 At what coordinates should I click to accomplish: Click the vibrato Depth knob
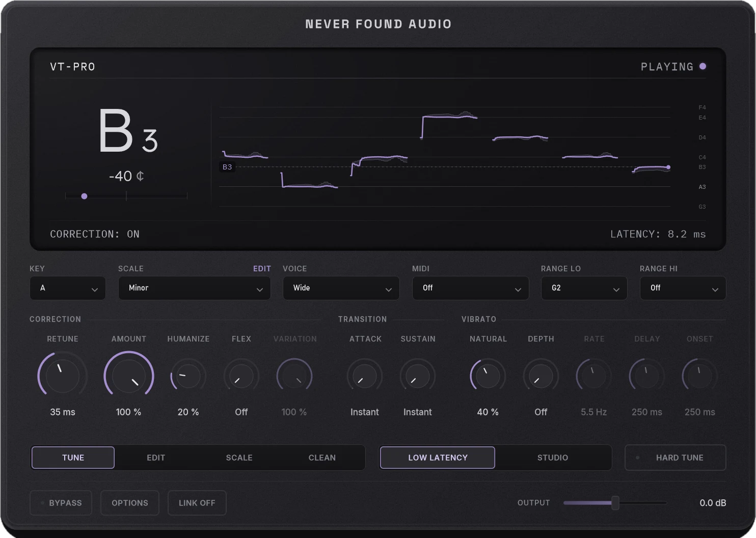click(541, 376)
